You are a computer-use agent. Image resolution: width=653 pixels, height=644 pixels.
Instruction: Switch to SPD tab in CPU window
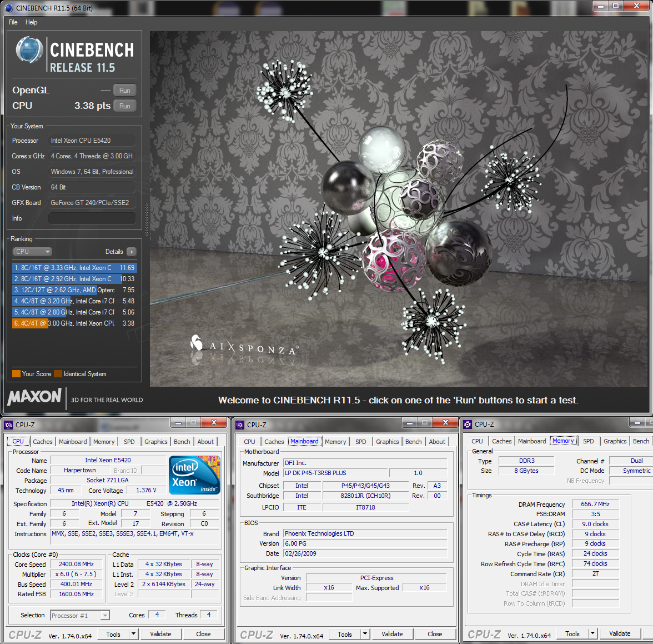(x=129, y=442)
